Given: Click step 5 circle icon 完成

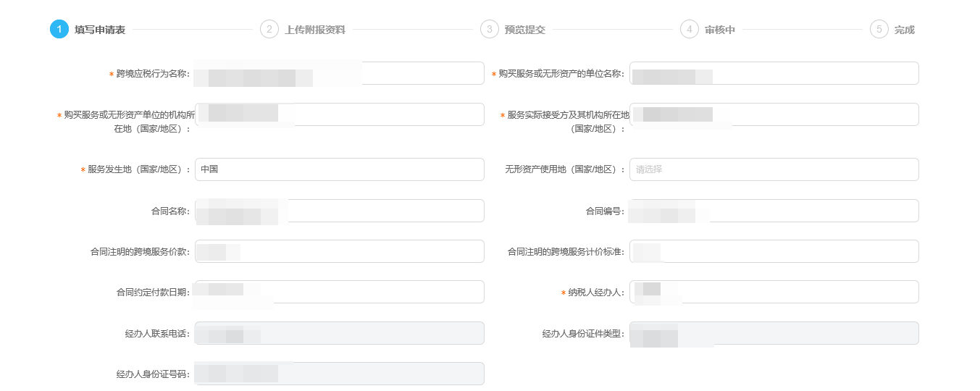Looking at the screenshot, I should [x=879, y=30].
